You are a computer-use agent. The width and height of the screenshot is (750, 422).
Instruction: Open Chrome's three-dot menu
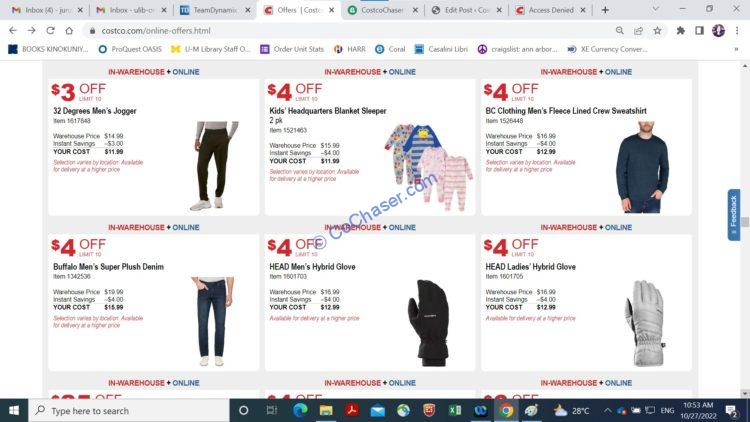coord(737,31)
